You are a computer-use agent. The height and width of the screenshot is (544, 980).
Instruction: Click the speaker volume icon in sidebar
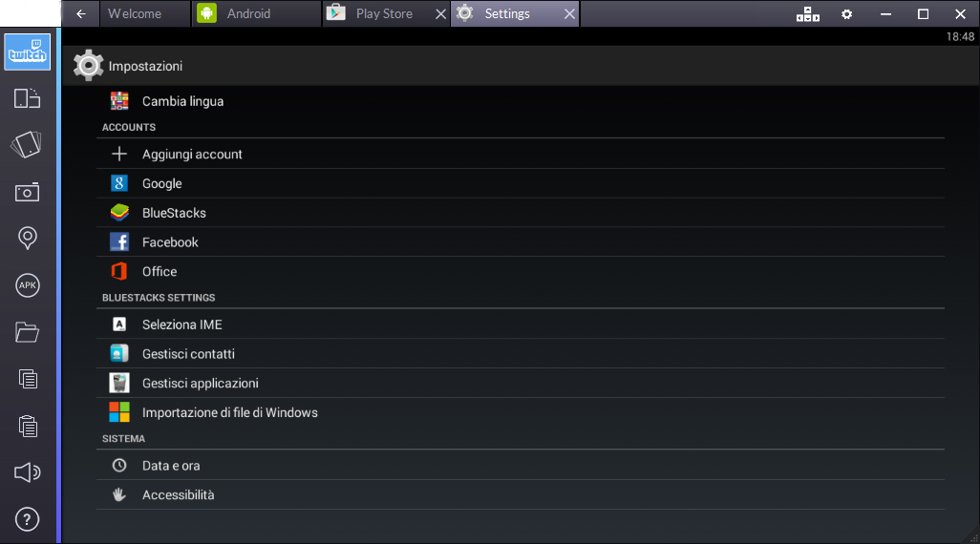28,472
